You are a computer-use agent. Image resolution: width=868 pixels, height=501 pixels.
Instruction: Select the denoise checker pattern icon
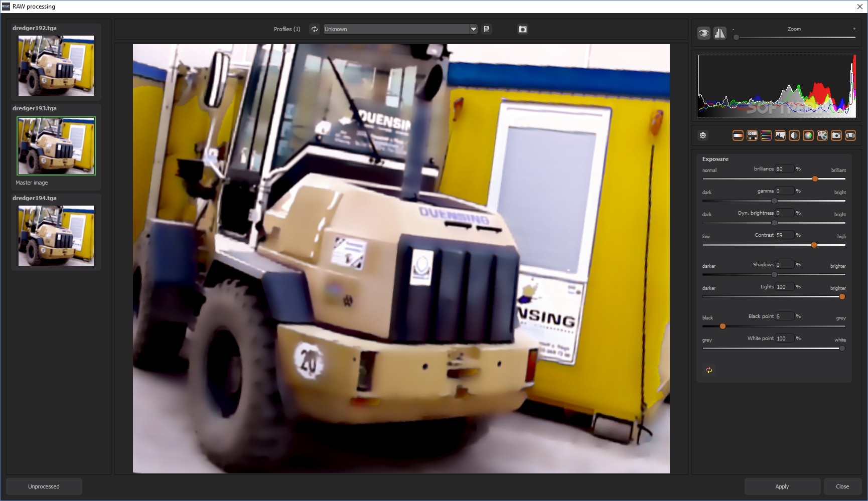pos(752,135)
